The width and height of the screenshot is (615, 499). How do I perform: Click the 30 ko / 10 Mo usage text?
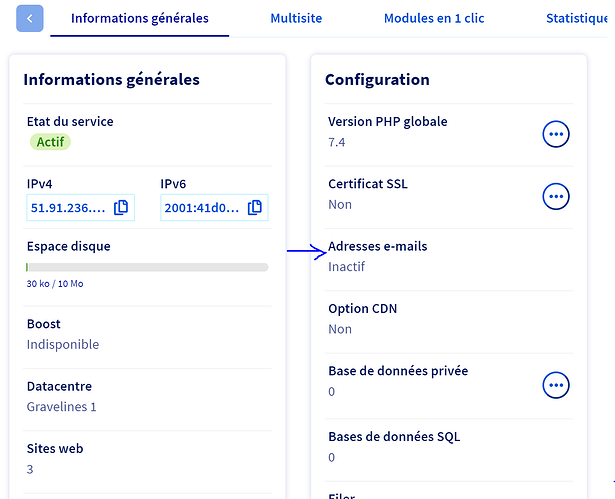pos(55,284)
